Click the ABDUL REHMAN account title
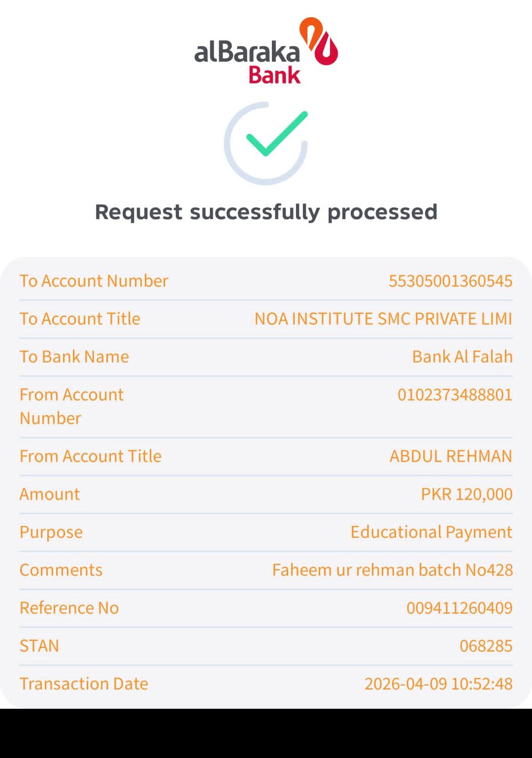532x758 pixels. (x=451, y=456)
